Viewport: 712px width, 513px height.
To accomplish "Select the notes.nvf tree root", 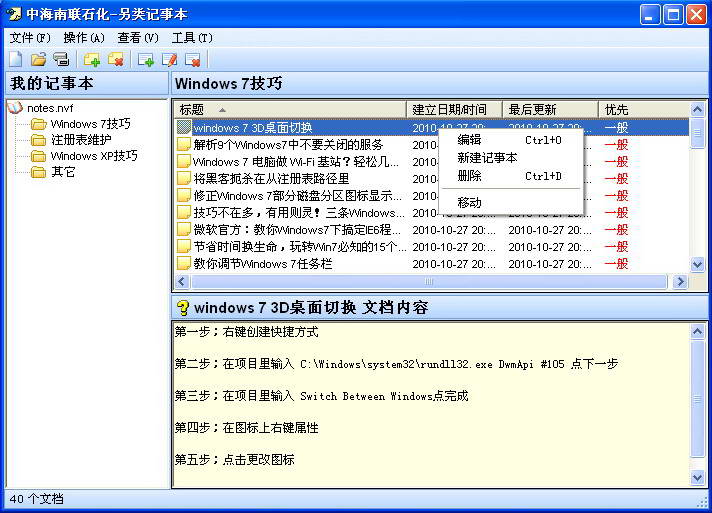I will coord(50,108).
